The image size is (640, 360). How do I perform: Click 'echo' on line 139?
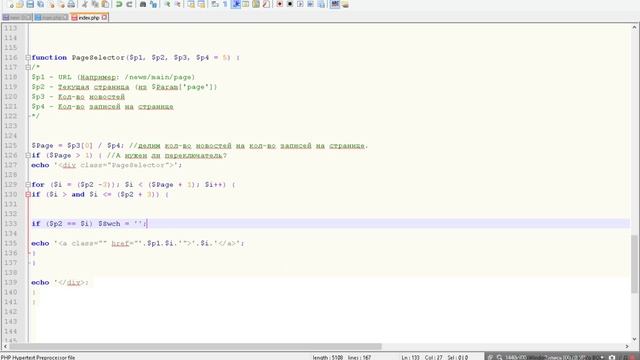(x=40, y=282)
